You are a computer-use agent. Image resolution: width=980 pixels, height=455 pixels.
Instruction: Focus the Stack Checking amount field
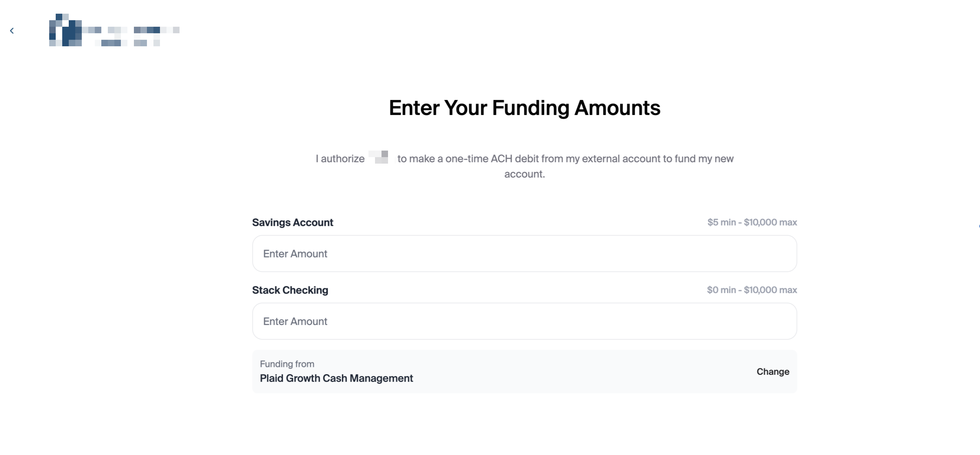(x=524, y=321)
